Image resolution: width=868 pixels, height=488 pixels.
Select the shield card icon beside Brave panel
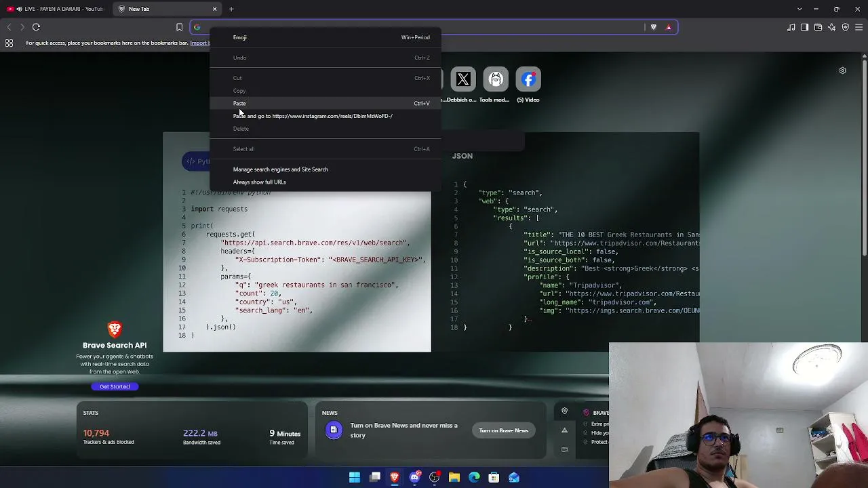tap(564, 411)
